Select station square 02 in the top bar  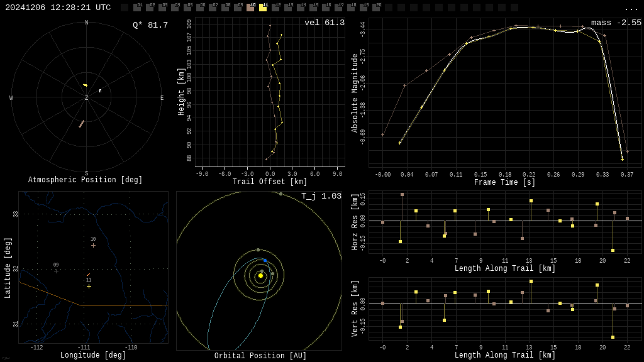(150, 8)
